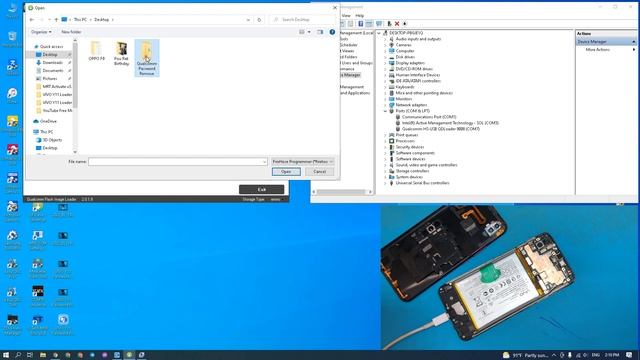Expand Display adapters category
640x360 pixels.
[x=385, y=63]
